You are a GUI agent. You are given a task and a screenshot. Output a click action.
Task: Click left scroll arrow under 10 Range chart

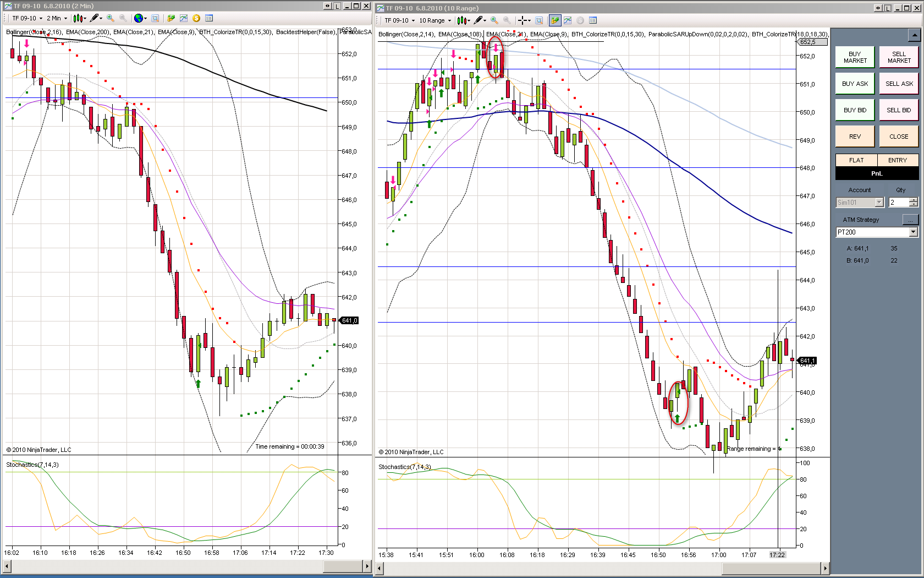380,568
